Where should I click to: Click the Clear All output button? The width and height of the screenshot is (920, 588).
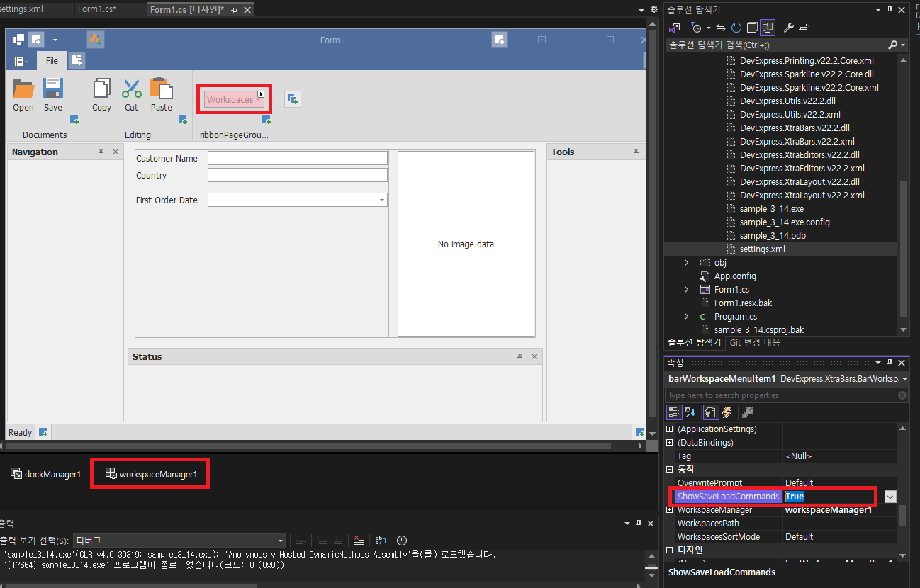[x=359, y=540]
